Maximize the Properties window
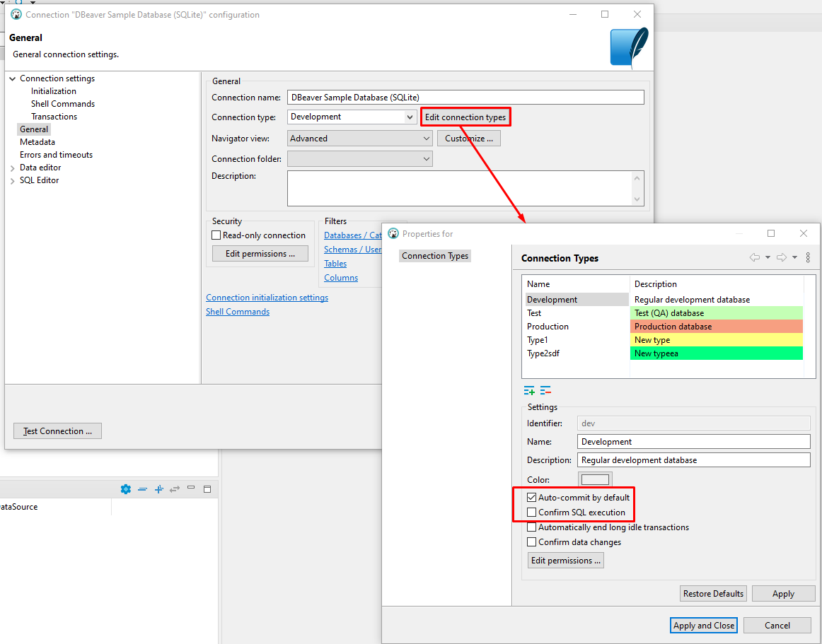The height and width of the screenshot is (644, 822). 770,234
